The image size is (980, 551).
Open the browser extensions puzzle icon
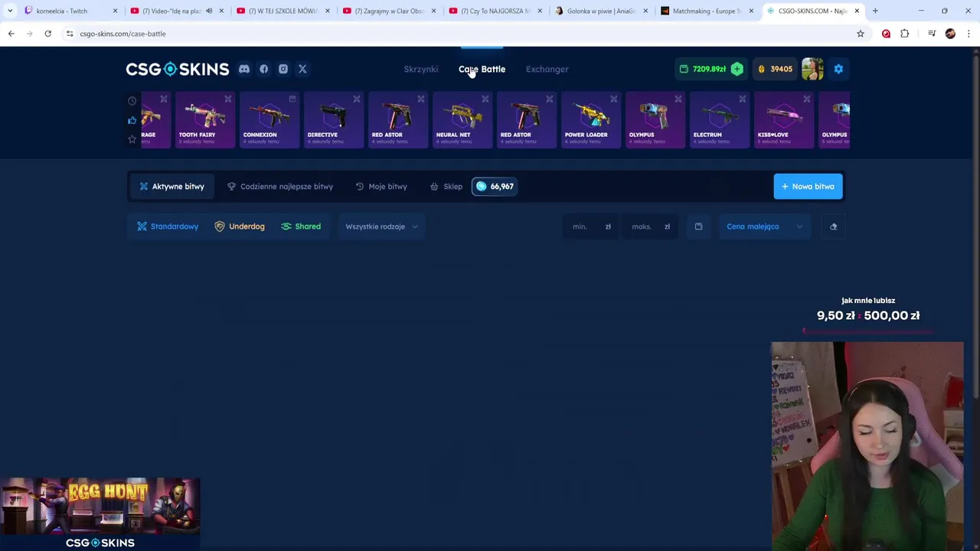(905, 34)
